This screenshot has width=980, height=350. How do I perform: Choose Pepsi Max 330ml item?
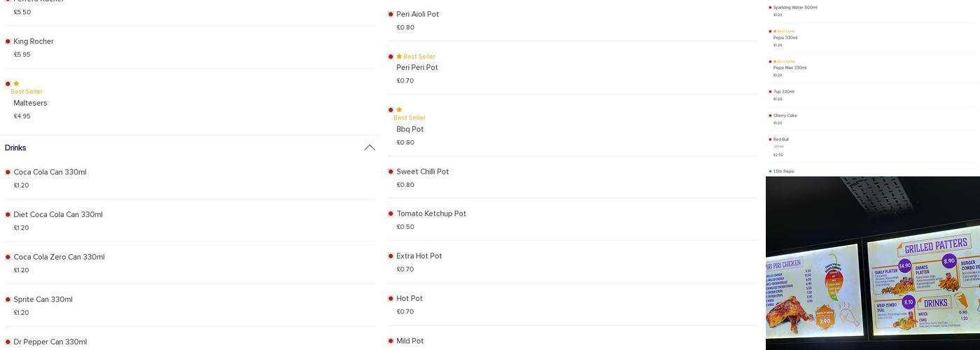pyautogui.click(x=790, y=68)
